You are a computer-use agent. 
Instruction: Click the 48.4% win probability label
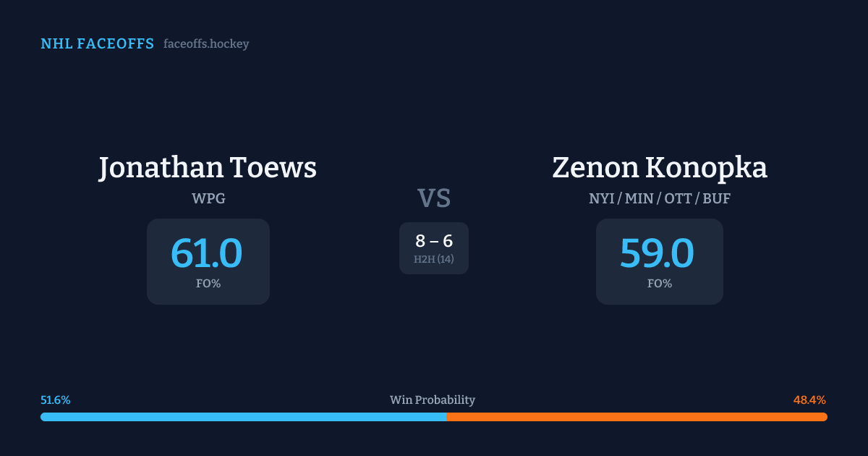point(809,400)
